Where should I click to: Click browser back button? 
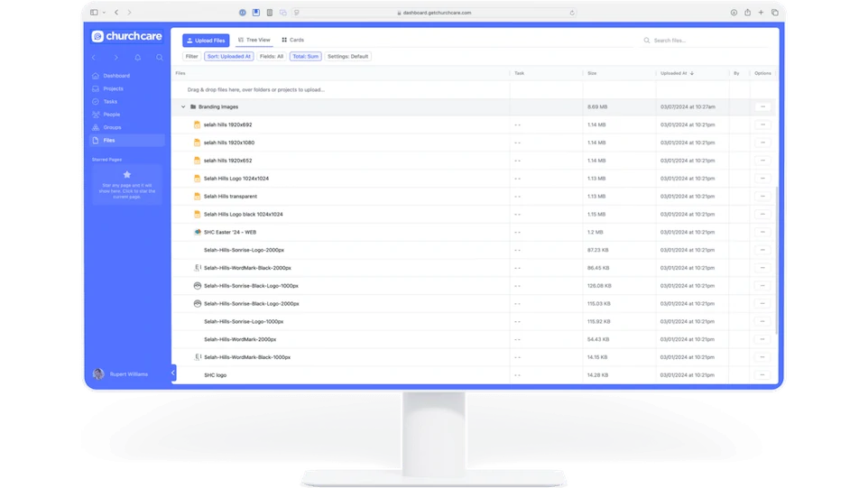pos(116,12)
